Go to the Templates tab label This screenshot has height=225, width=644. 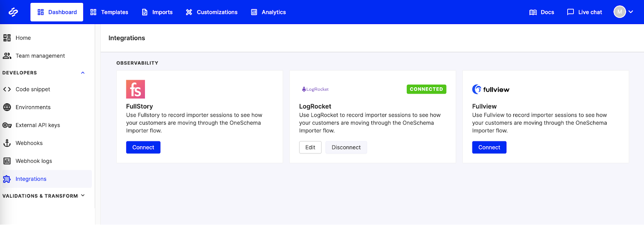pos(115,12)
